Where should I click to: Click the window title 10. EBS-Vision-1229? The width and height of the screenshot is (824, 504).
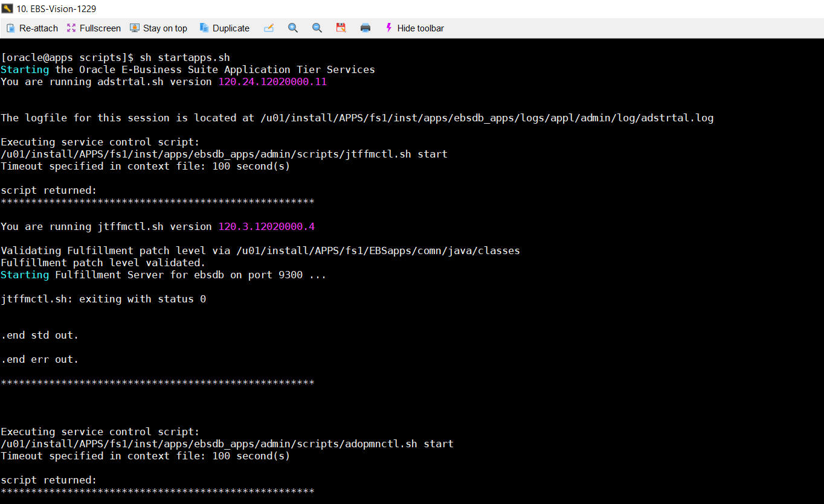pyautogui.click(x=57, y=9)
